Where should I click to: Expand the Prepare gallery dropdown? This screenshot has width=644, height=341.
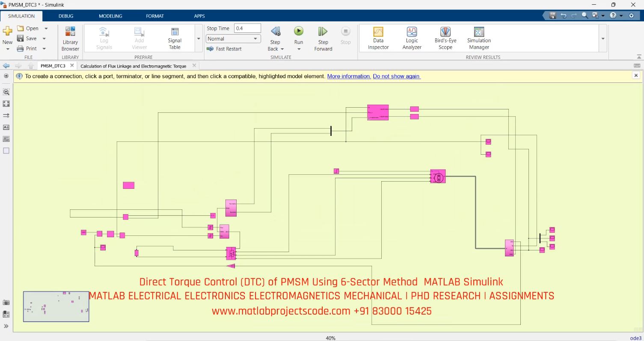[199, 38]
